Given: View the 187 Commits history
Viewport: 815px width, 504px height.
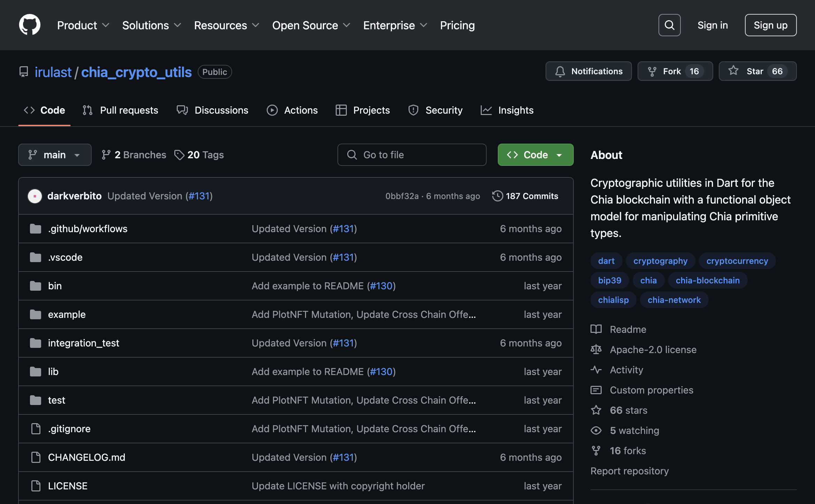Looking at the screenshot, I should 525,196.
